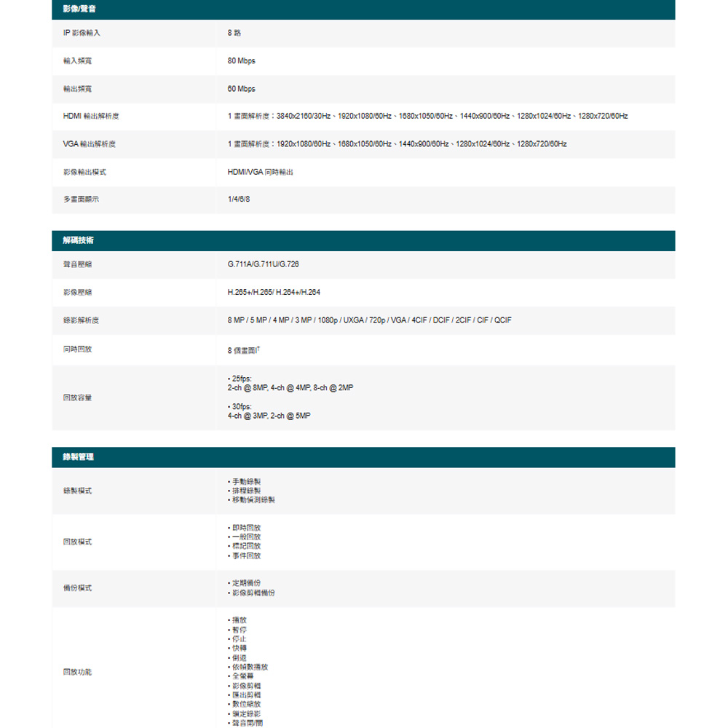The height and width of the screenshot is (728, 728).
Task: Click the '倒退' bullet item
Action: click(239, 658)
